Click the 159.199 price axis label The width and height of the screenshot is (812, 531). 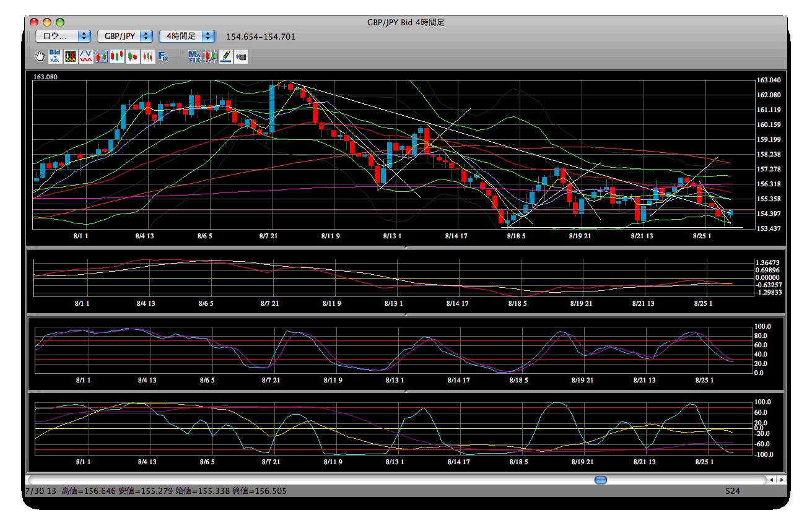[x=769, y=140]
